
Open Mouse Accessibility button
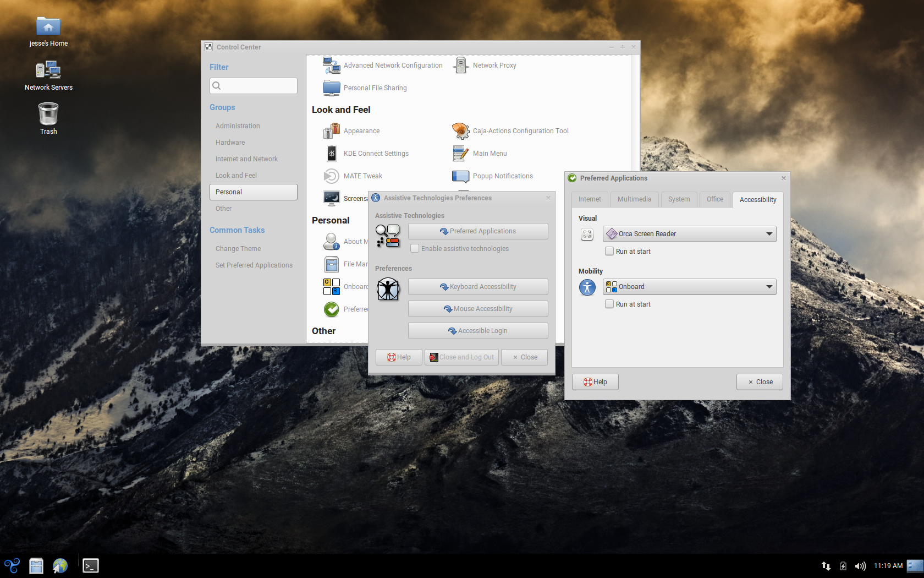(x=478, y=309)
